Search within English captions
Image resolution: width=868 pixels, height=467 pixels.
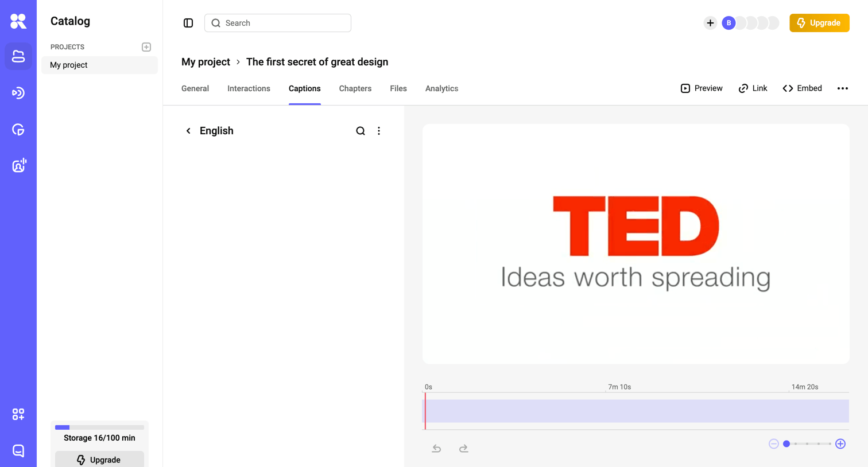point(361,131)
